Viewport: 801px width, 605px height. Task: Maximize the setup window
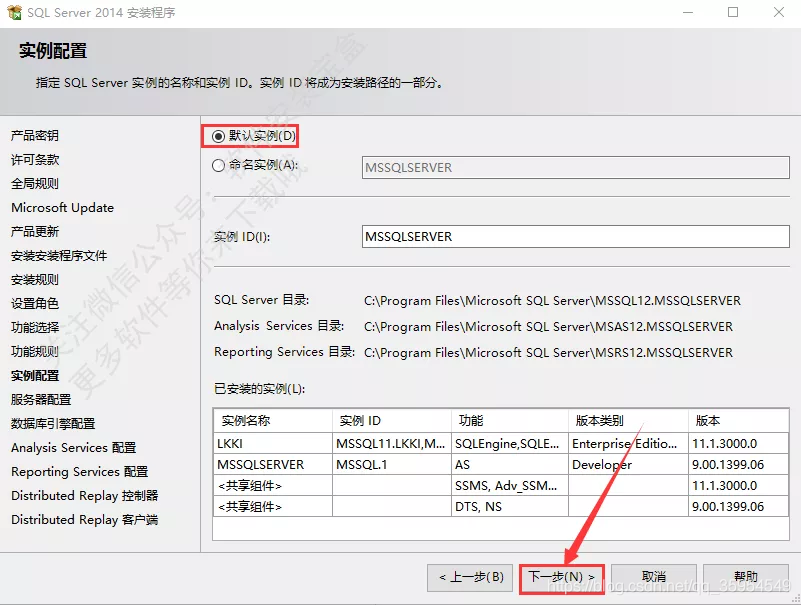pyautogui.click(x=733, y=12)
